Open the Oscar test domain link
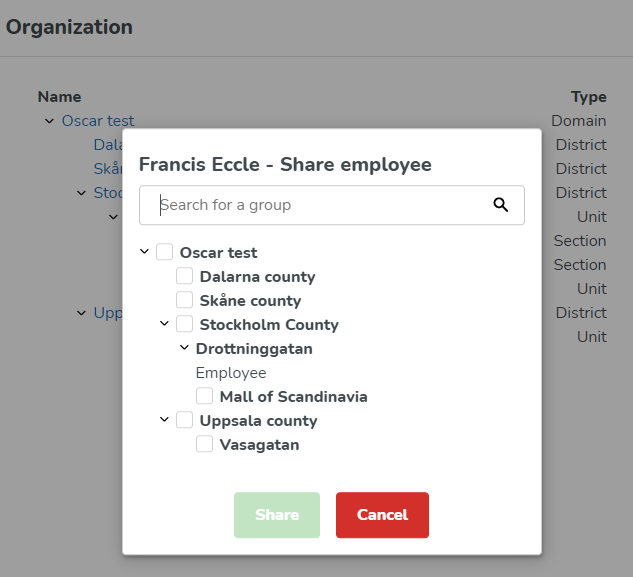The width and height of the screenshot is (633, 577). coord(98,121)
